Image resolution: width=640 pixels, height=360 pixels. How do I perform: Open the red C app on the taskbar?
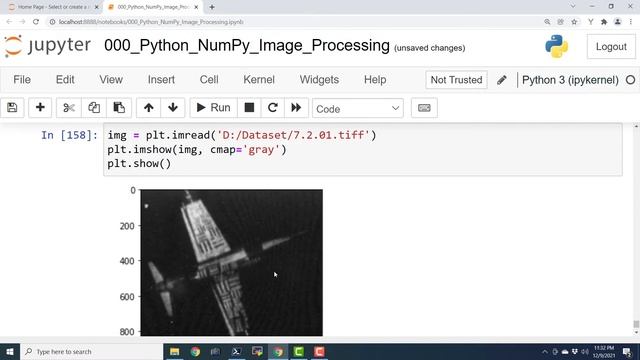click(319, 351)
